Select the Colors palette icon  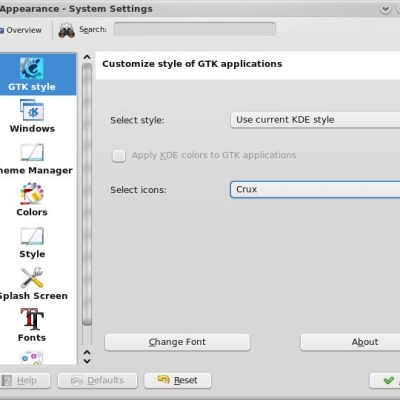[32, 194]
